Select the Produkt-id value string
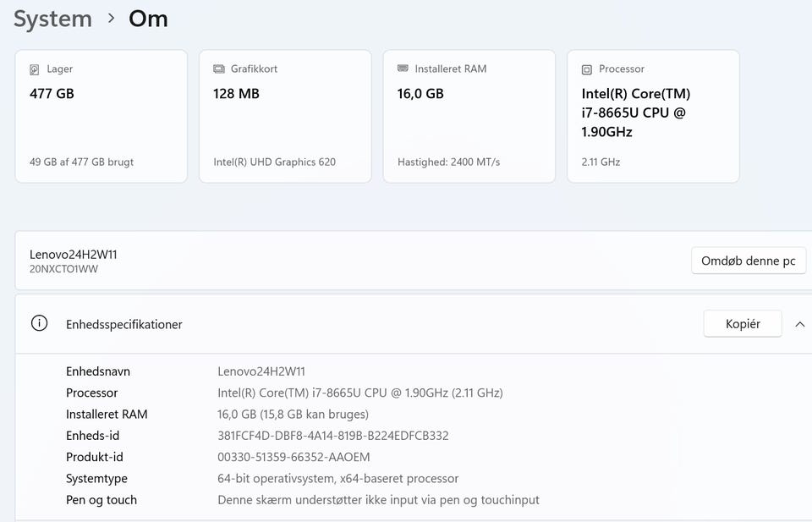This screenshot has height=522, width=812. click(x=294, y=457)
